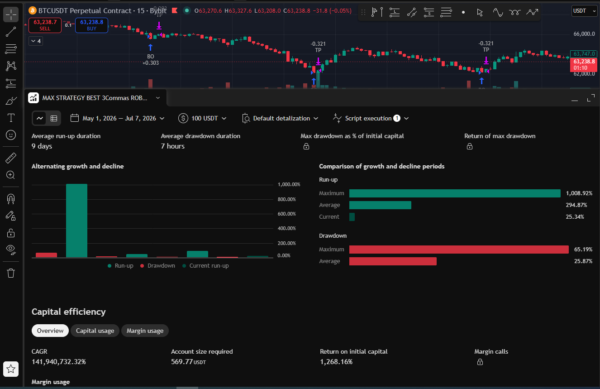Viewport: 600px width, 389px height.
Task: Click the Return on initial capital 1,268.16% value
Action: pyautogui.click(x=336, y=362)
